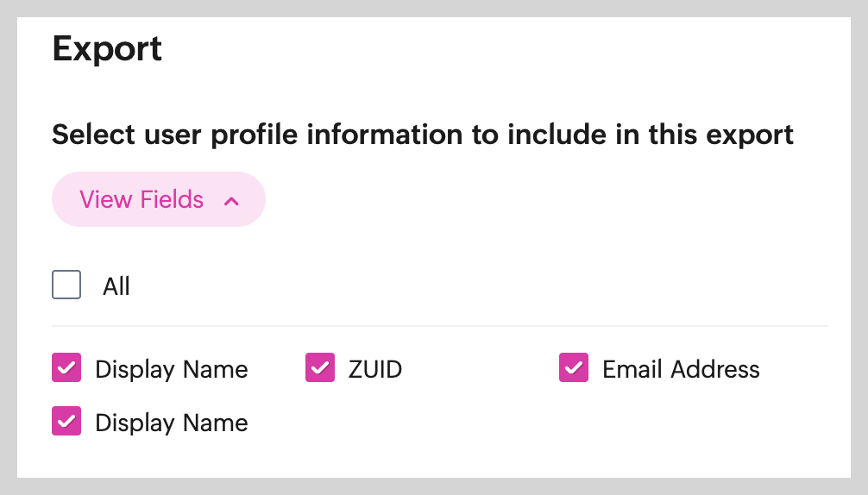Click the pink checkmark icon beside ZUID
This screenshot has width=868, height=495.
coord(320,368)
